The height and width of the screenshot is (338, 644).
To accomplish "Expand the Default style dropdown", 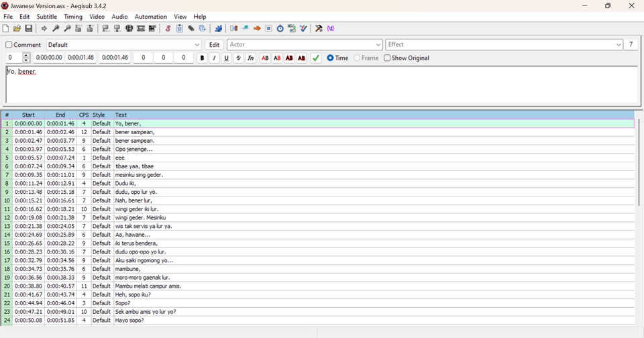I will pos(197,45).
